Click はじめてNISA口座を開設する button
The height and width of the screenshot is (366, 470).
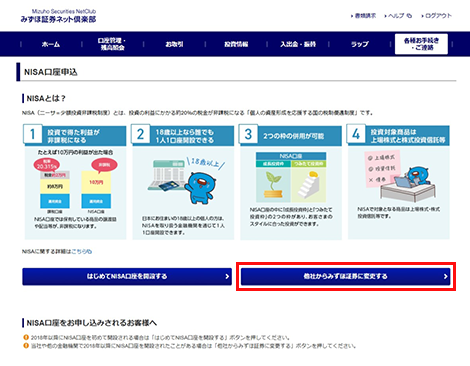tap(127, 276)
